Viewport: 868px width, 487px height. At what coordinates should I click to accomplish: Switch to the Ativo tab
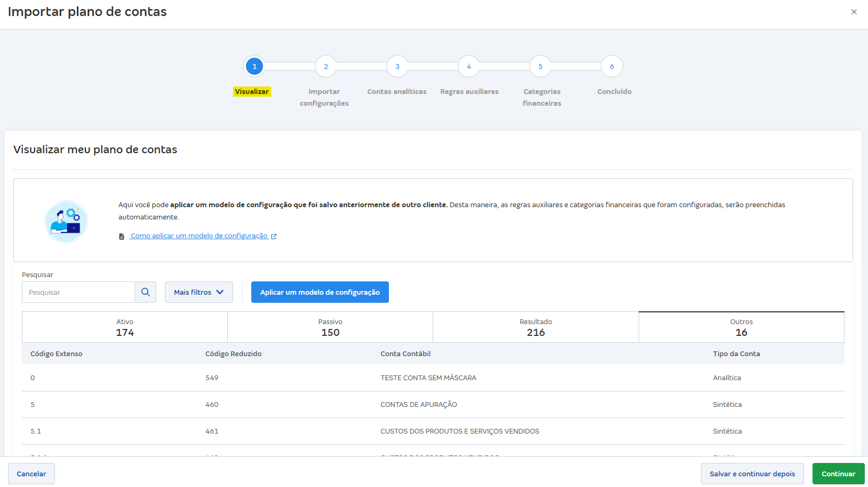[x=124, y=327]
